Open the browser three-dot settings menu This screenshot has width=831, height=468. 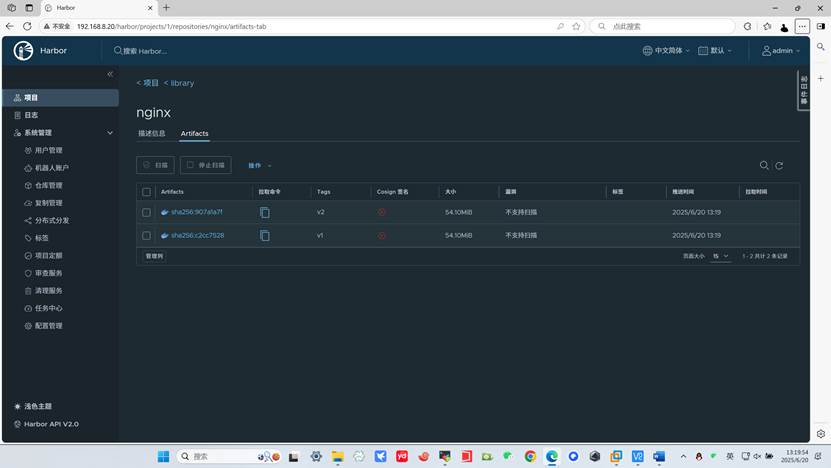[x=802, y=26]
